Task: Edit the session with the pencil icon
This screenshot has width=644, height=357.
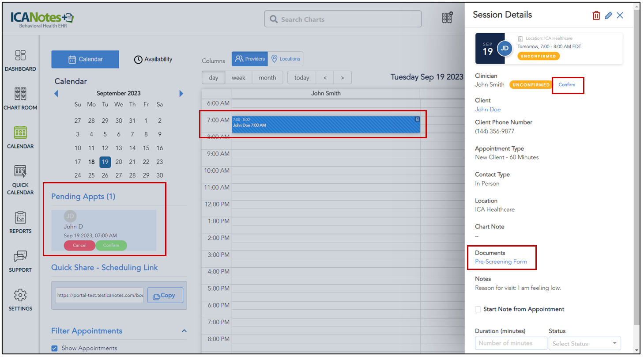Action: (x=608, y=15)
